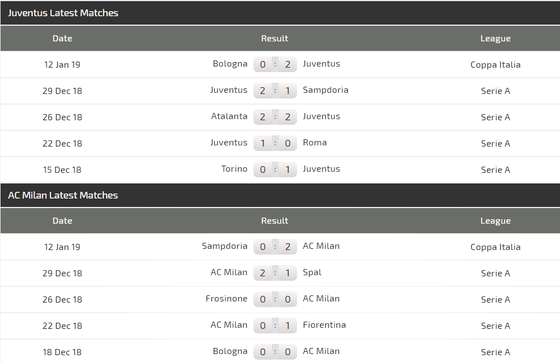The image size is (560, 363).
Task: Click the Atalanta 2:2 Juventus score box
Action: point(275,117)
